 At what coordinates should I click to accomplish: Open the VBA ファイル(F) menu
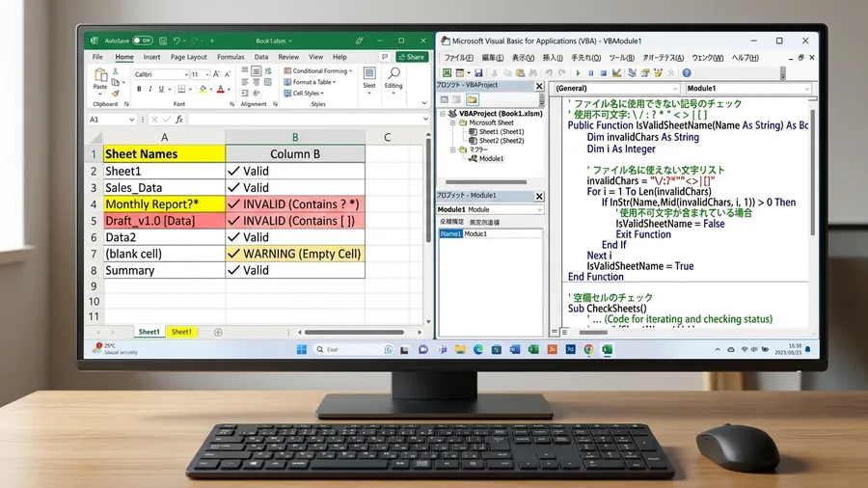(458, 58)
